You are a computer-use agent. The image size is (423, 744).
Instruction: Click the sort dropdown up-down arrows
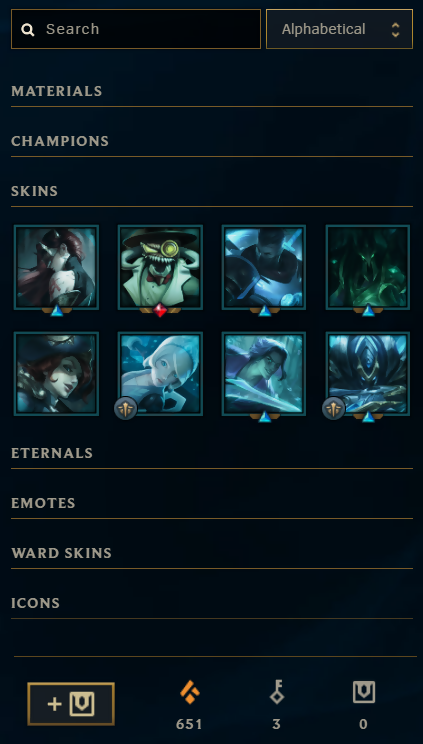click(x=395, y=29)
